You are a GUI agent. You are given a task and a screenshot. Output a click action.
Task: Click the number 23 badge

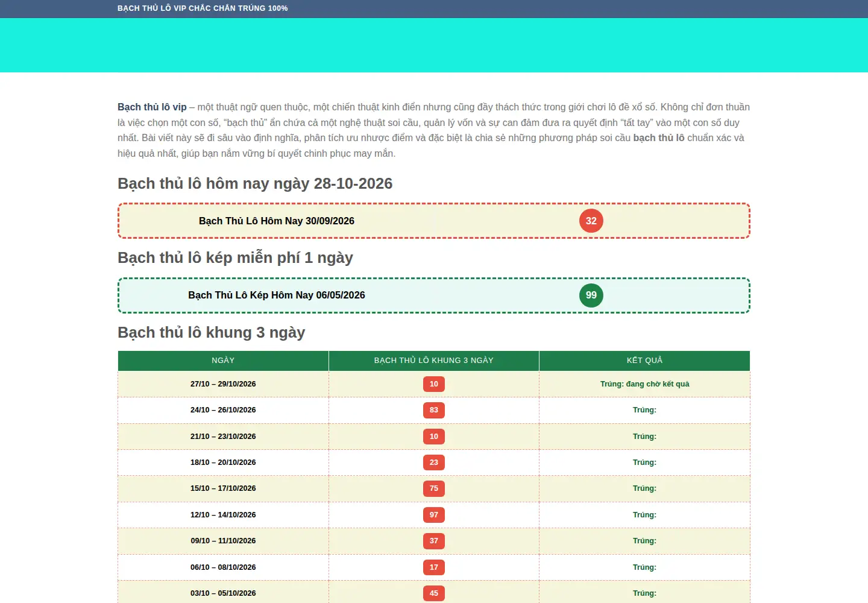(x=434, y=463)
